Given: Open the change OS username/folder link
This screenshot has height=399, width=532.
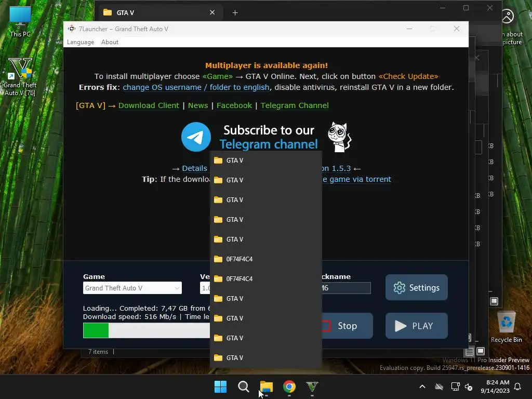Looking at the screenshot, I should click(x=196, y=87).
